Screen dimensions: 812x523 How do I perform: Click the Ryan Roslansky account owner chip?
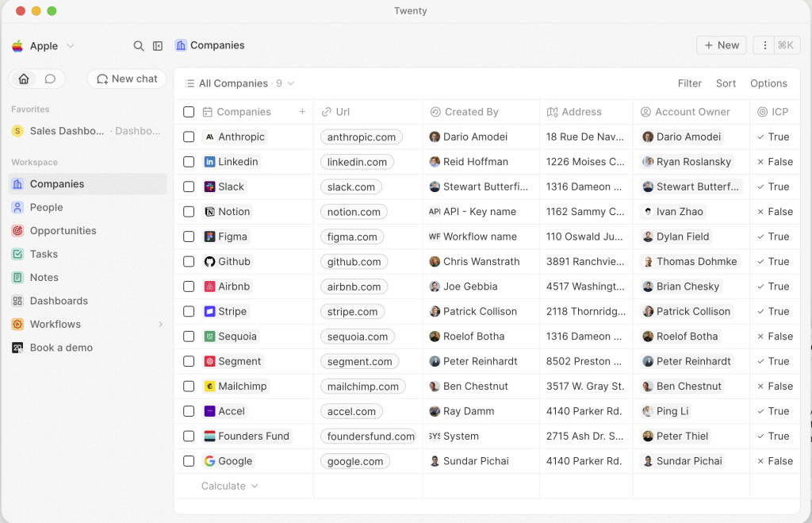[688, 162]
